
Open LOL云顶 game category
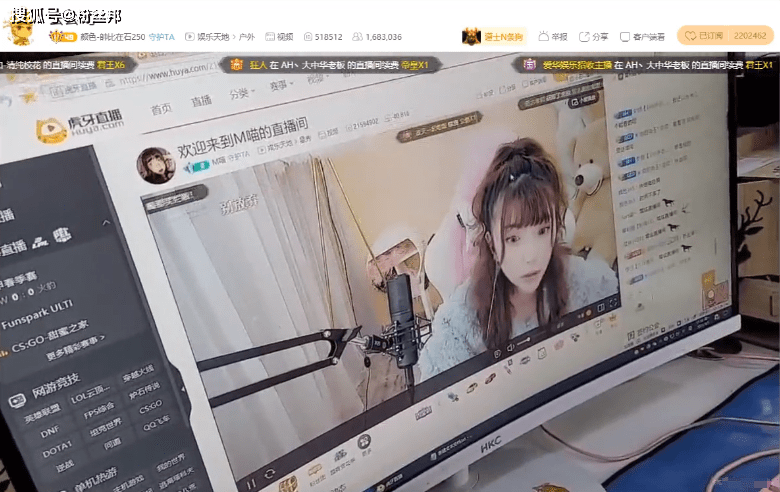pos(90,394)
